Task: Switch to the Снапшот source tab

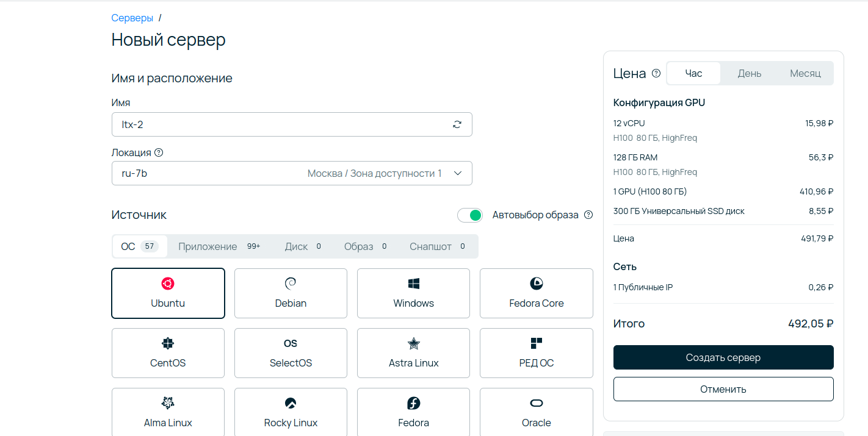Action: (x=438, y=246)
